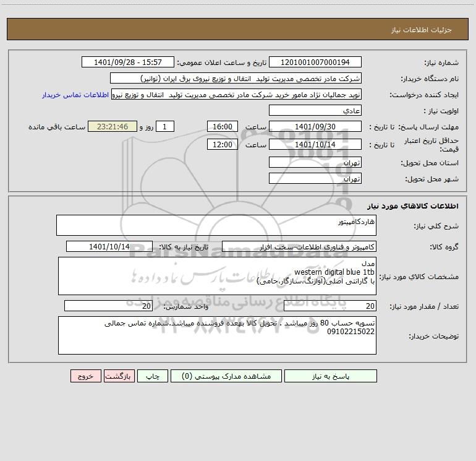Image resolution: width=476 pixels, height=461 pixels.
Task: Click the 'گروه کالا:' label
Action: pyautogui.click(x=444, y=248)
